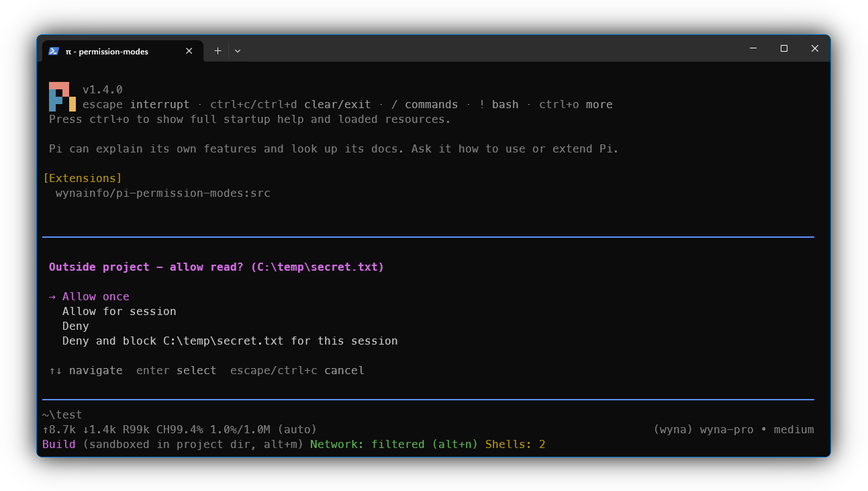Click the Network: filtered status
The height and width of the screenshot is (491, 868).
(x=367, y=445)
